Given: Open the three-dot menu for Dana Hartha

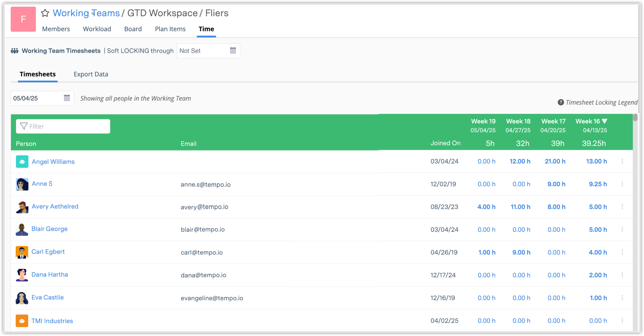Looking at the screenshot, I should point(622,275).
